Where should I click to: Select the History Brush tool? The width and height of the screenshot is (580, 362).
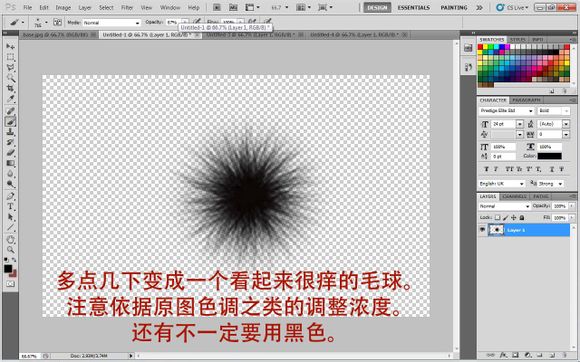pyautogui.click(x=10, y=142)
